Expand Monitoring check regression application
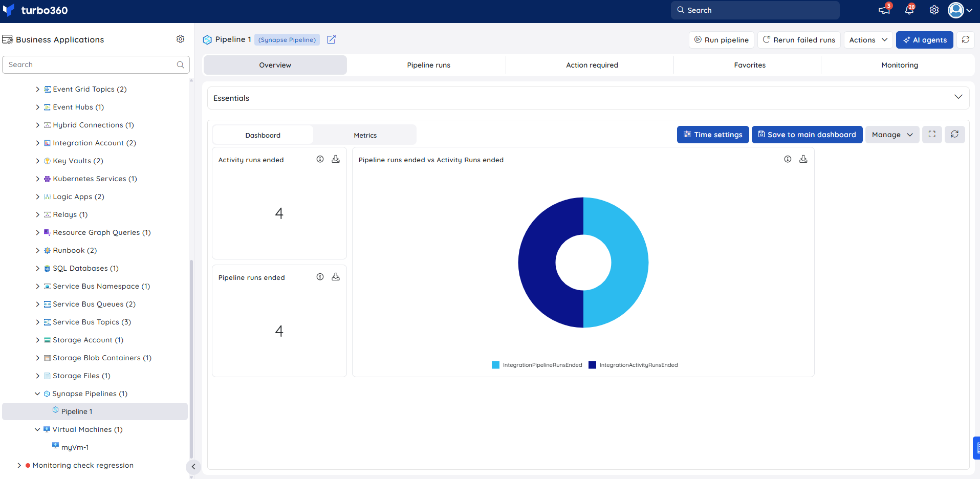This screenshot has width=980, height=479. tap(19, 465)
